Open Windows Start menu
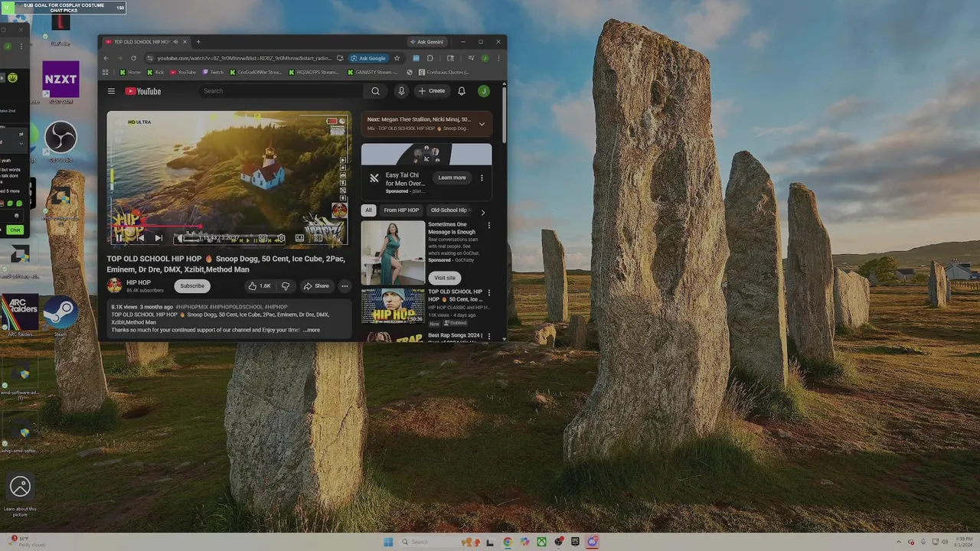Screen dimensions: 980x551 (388, 542)
